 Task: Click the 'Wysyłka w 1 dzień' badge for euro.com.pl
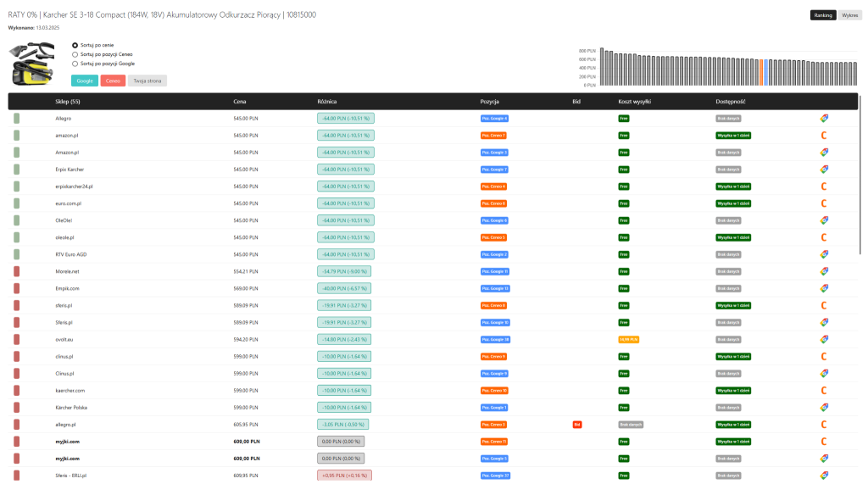click(733, 203)
